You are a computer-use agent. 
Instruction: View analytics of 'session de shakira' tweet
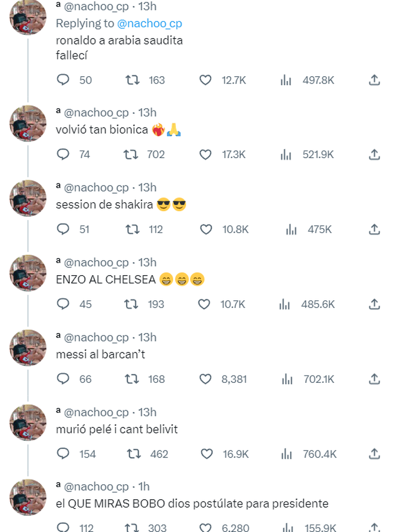[x=291, y=230]
